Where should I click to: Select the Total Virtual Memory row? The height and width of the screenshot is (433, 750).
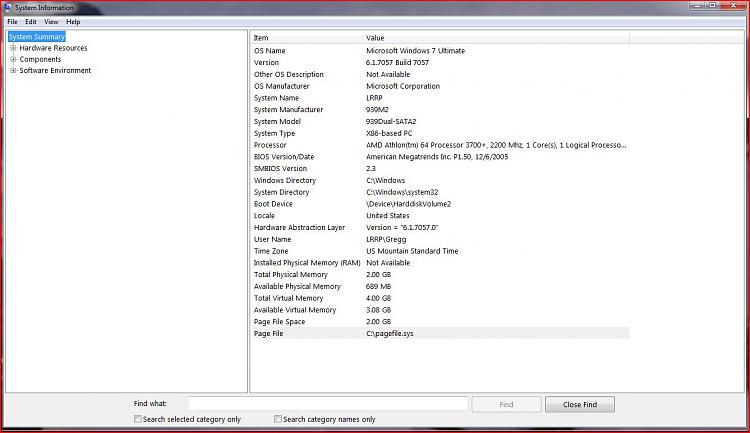click(x=440, y=298)
